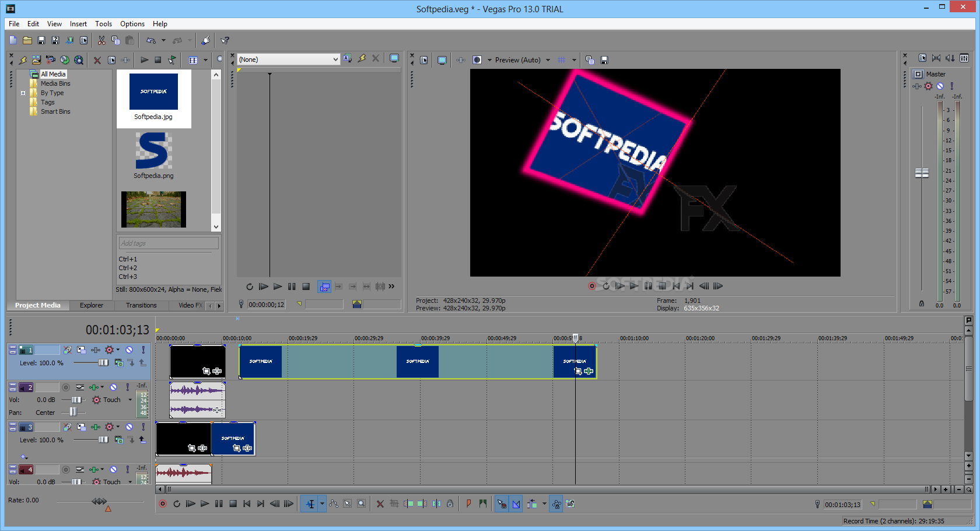The width and height of the screenshot is (980, 531).
Task: Select Smart Bins in the tree
Action: click(x=55, y=111)
